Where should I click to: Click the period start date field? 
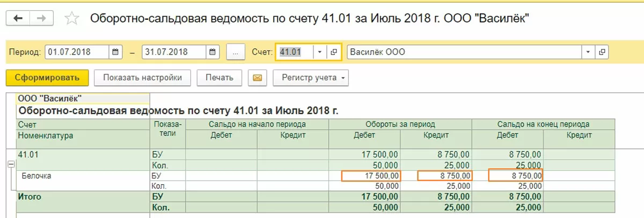point(78,52)
